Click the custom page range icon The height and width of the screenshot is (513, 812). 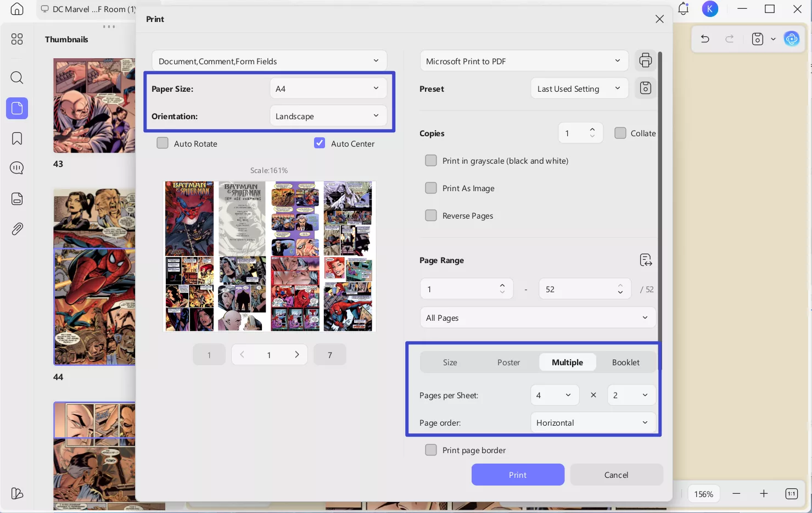[646, 260]
